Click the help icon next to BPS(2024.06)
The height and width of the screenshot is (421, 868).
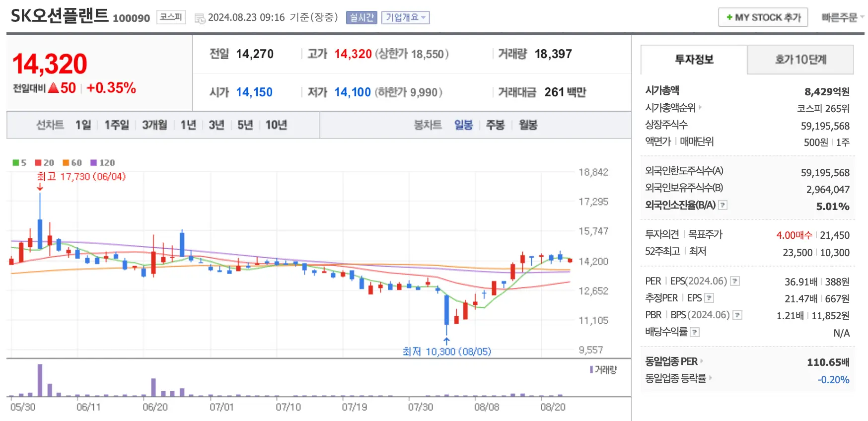click(x=738, y=315)
